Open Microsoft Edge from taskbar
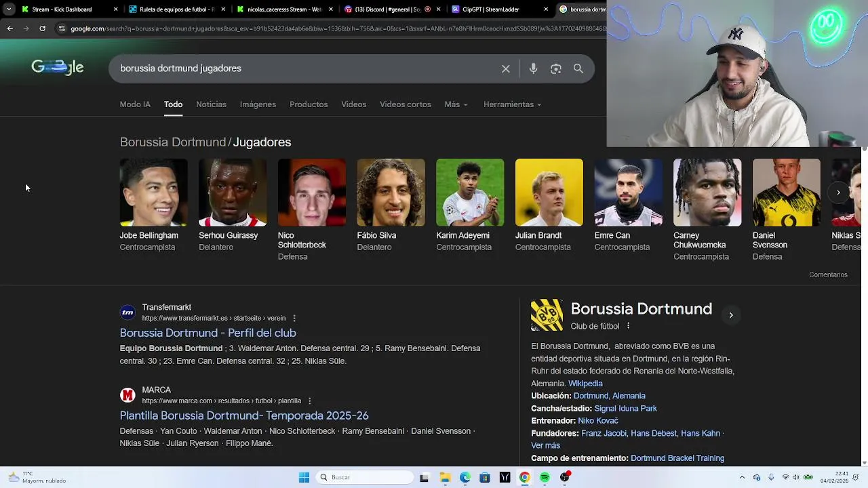Viewport: 868px width, 488px height. click(465, 477)
